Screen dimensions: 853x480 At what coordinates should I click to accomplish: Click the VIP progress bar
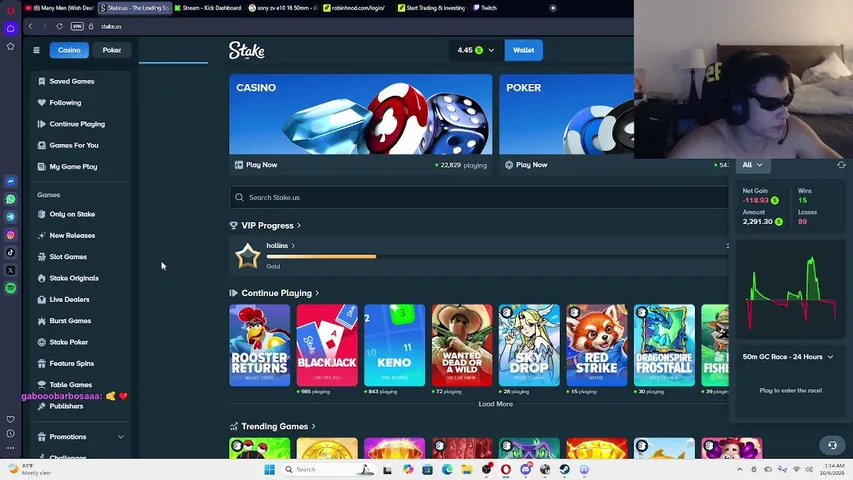coord(496,256)
